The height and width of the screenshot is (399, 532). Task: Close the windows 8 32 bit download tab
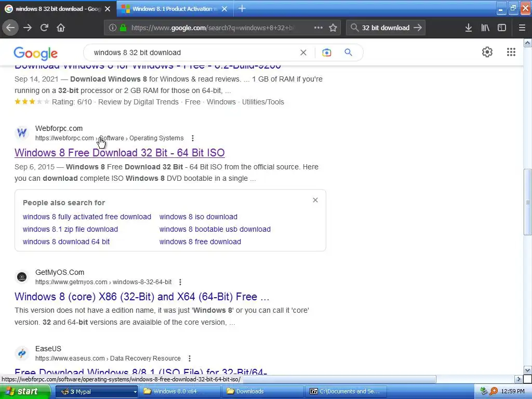108,9
